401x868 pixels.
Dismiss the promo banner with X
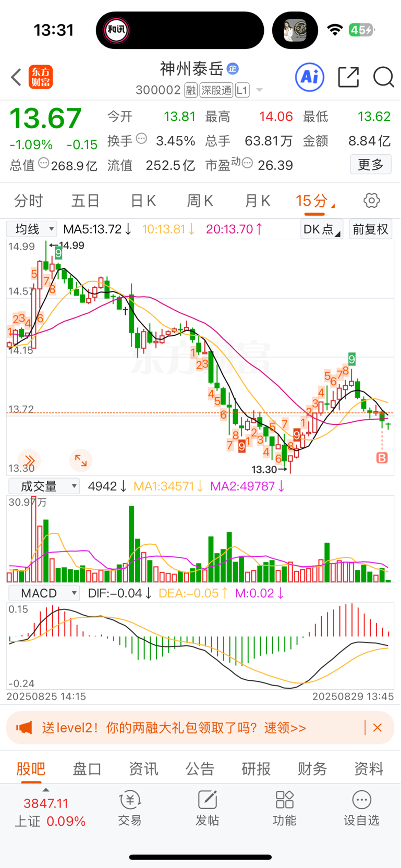tap(378, 727)
